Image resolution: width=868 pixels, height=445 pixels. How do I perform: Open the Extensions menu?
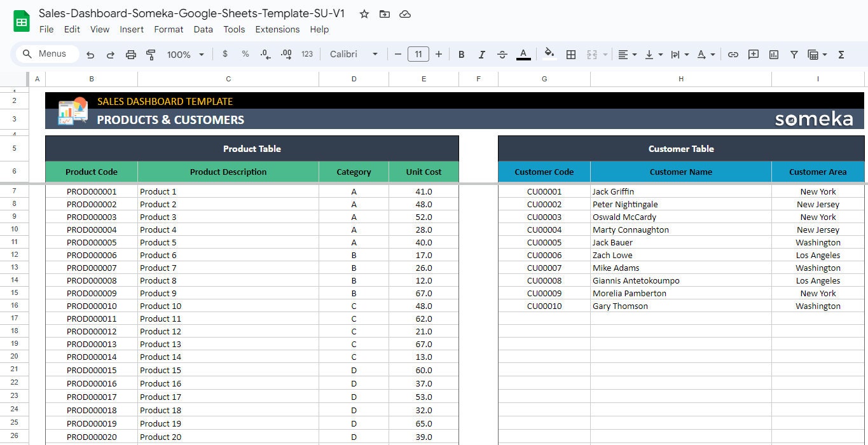(277, 29)
